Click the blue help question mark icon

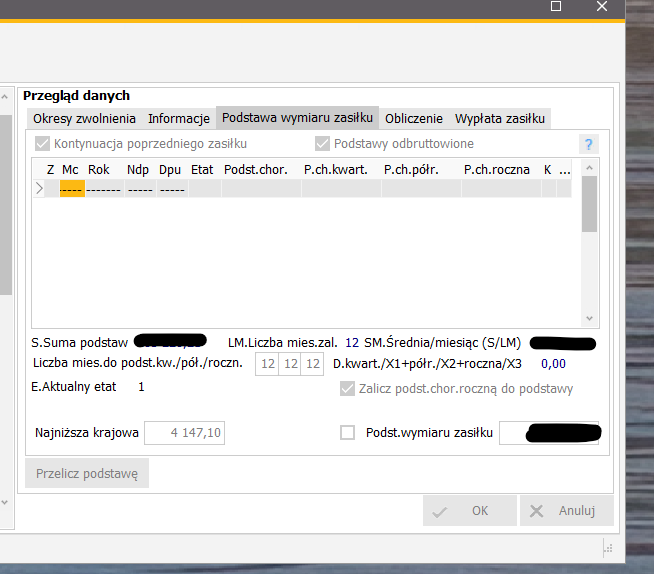click(589, 144)
